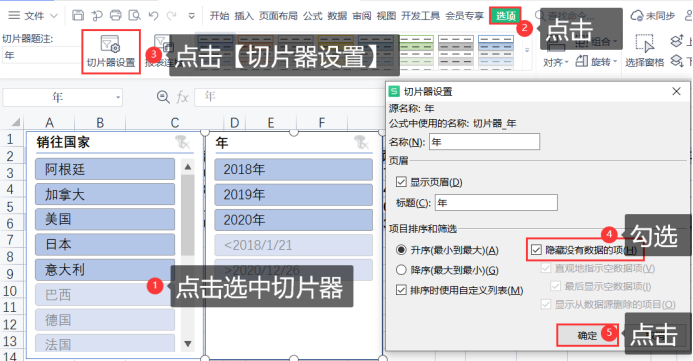The image size is (693, 361).
Task: Select slicer item 2020年
Action: pyautogui.click(x=293, y=220)
